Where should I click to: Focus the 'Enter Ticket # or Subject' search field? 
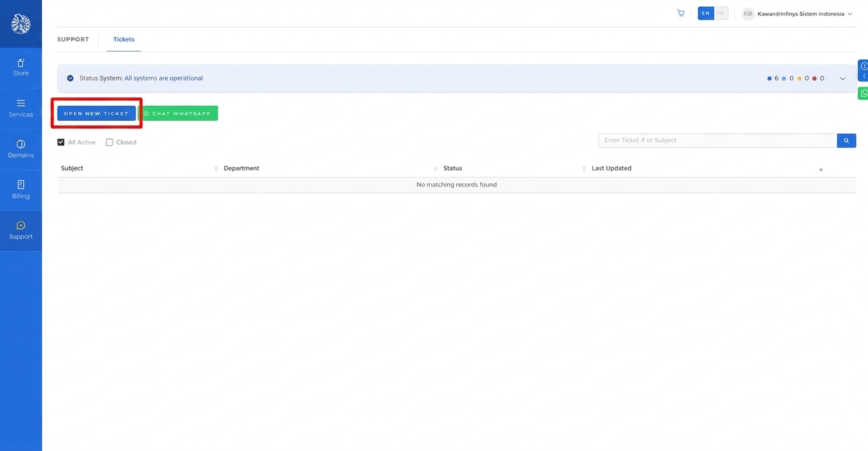[x=718, y=140]
